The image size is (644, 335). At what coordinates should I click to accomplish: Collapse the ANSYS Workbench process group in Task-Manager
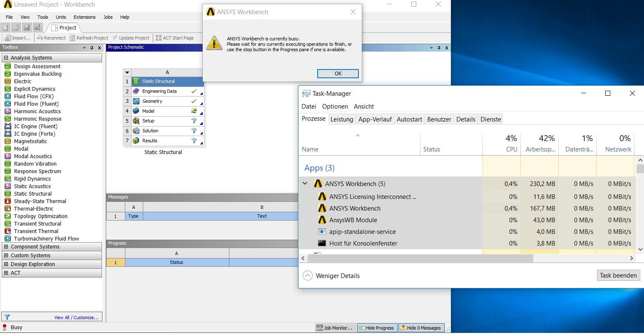tap(305, 184)
